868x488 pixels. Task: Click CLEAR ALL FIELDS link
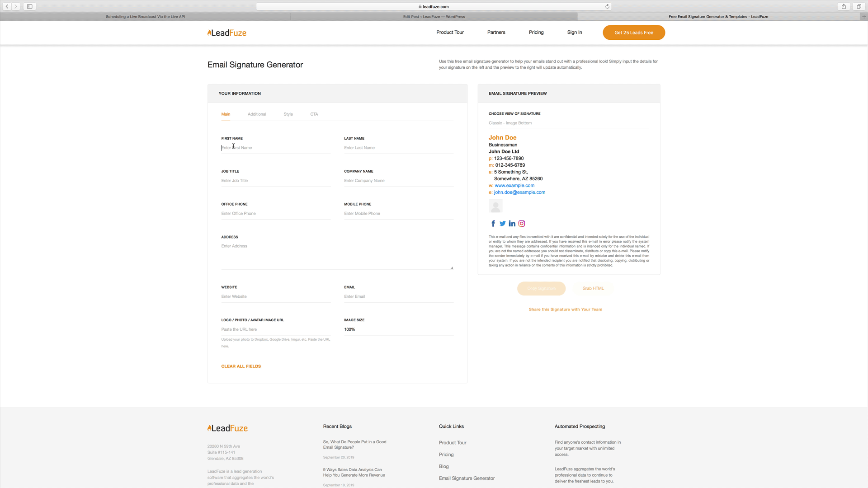241,366
